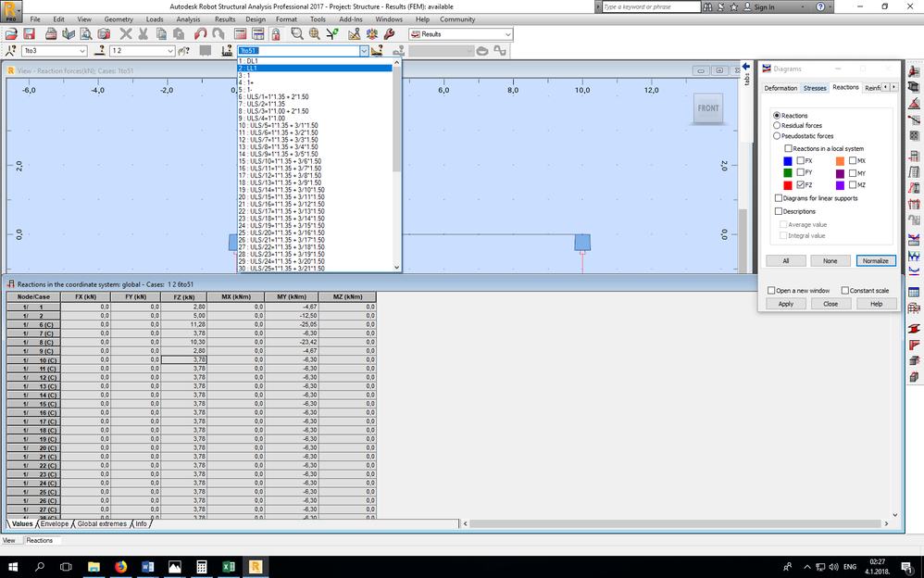Viewport: 924px width, 578px height.
Task: Choose case 9 : ULS/4=1*1.00
Action: (315, 119)
